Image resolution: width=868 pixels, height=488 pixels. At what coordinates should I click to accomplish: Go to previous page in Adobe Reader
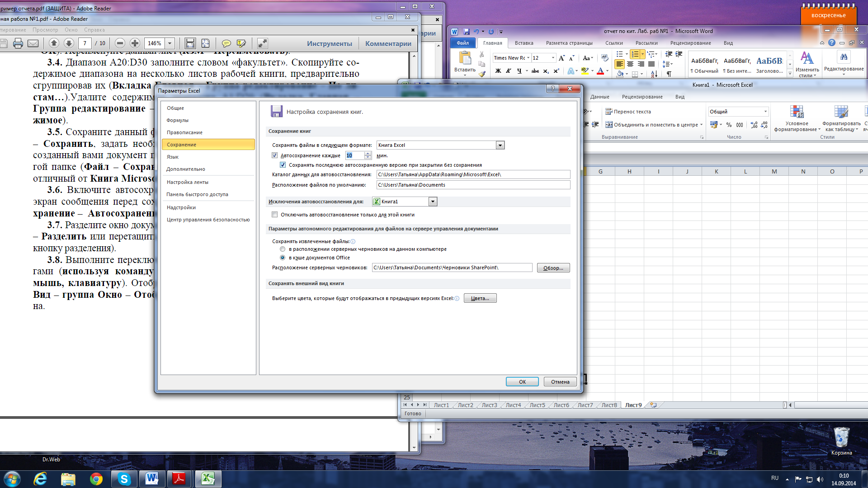point(54,43)
